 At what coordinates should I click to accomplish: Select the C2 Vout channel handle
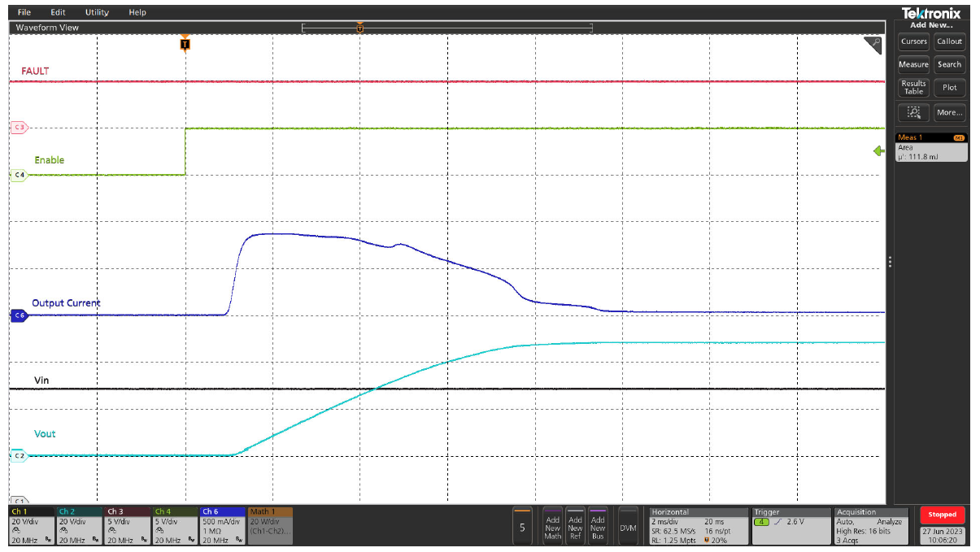click(x=18, y=456)
